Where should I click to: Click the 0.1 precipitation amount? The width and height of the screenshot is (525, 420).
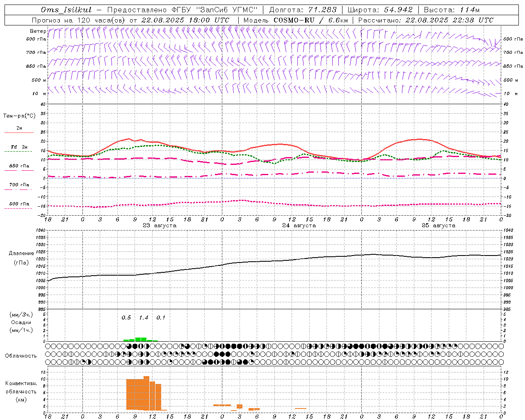pyautogui.click(x=161, y=317)
